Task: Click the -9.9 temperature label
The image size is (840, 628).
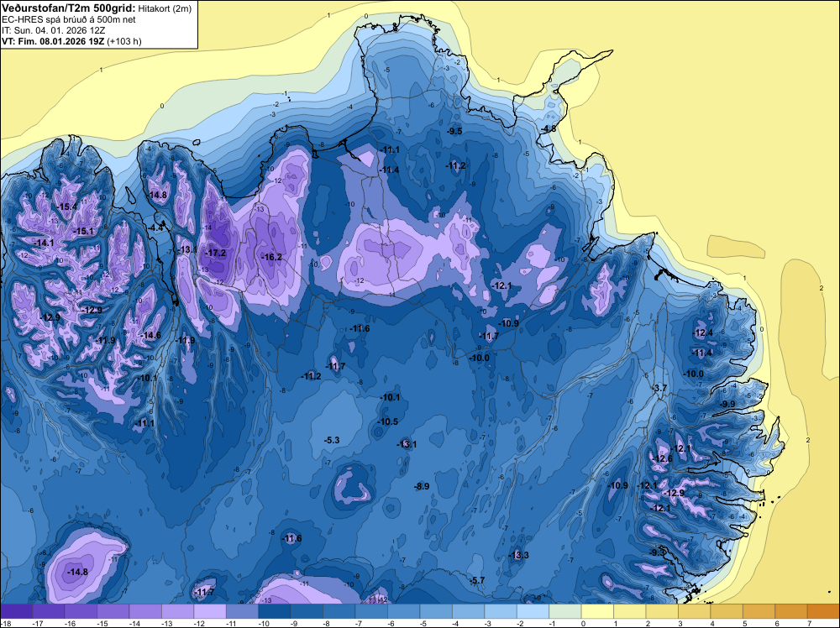Action: point(727,404)
